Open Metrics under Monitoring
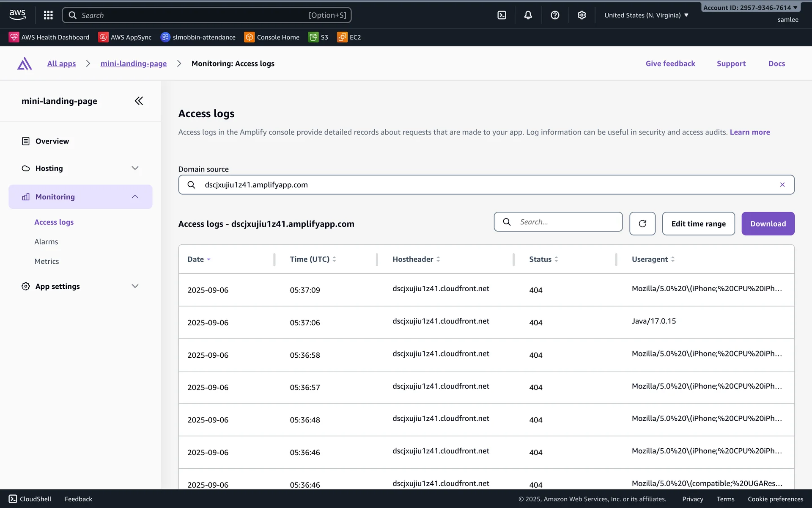The image size is (812, 508). (x=47, y=261)
